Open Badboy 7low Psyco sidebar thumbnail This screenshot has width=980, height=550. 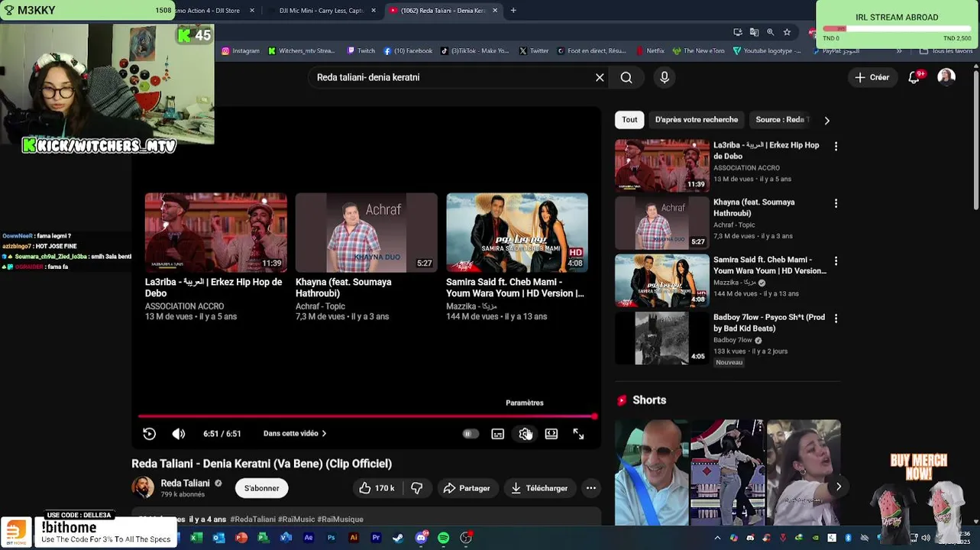tap(662, 338)
